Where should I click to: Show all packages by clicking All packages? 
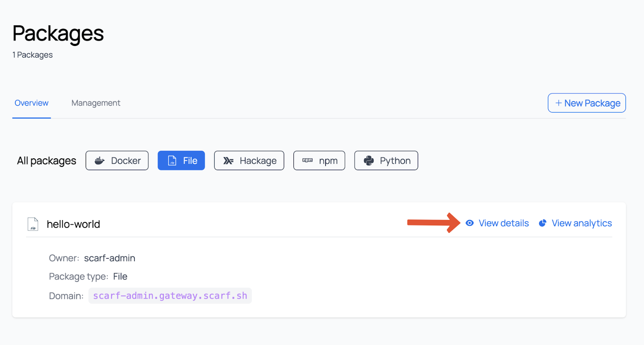click(47, 161)
